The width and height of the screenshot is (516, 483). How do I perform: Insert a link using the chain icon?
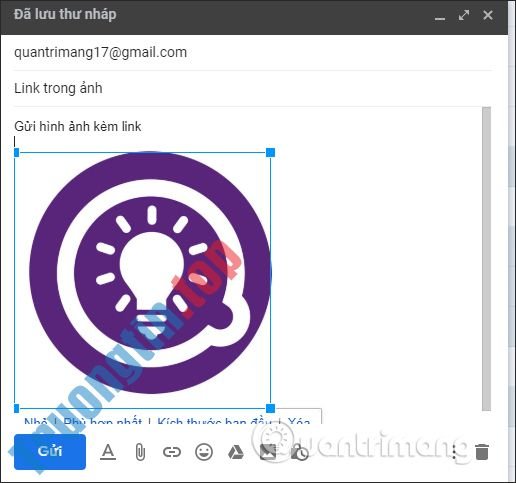pos(172,452)
